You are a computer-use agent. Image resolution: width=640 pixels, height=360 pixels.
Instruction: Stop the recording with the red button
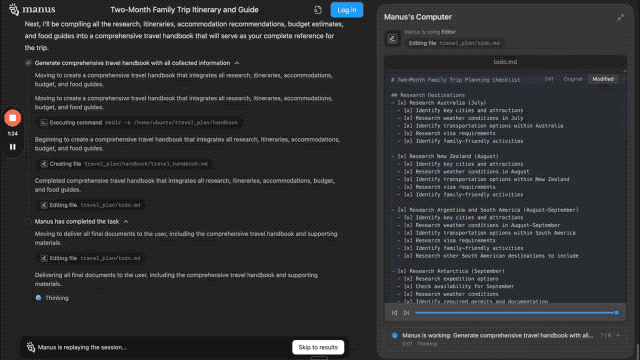click(x=13, y=118)
